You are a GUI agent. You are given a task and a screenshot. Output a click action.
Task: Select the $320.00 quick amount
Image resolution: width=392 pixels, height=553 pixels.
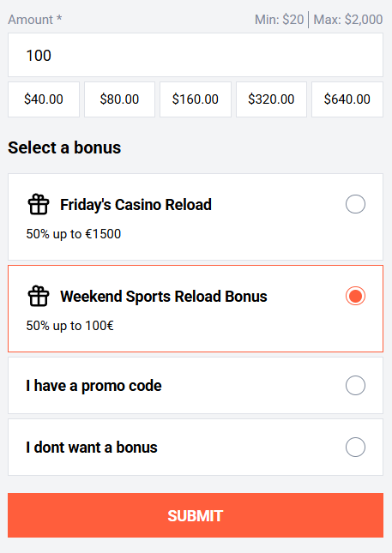(271, 99)
